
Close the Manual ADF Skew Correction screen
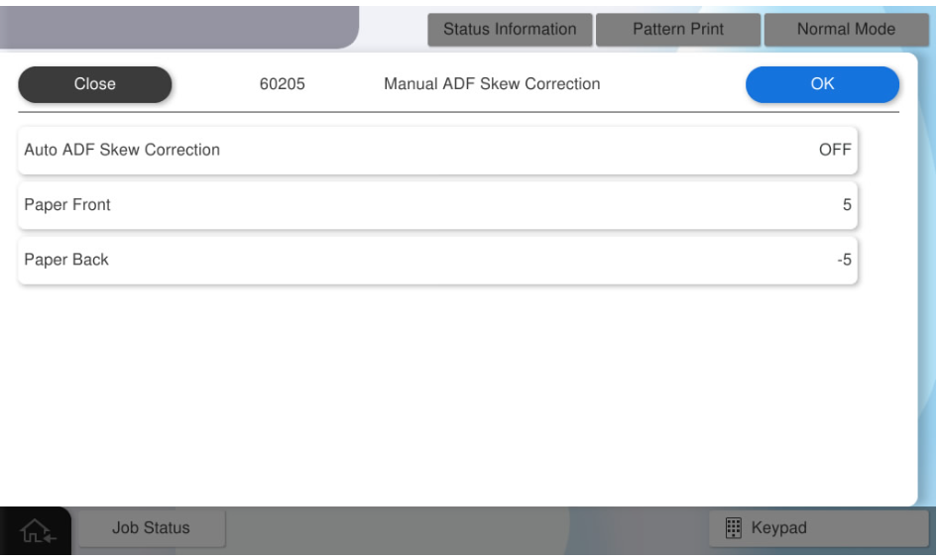click(95, 84)
